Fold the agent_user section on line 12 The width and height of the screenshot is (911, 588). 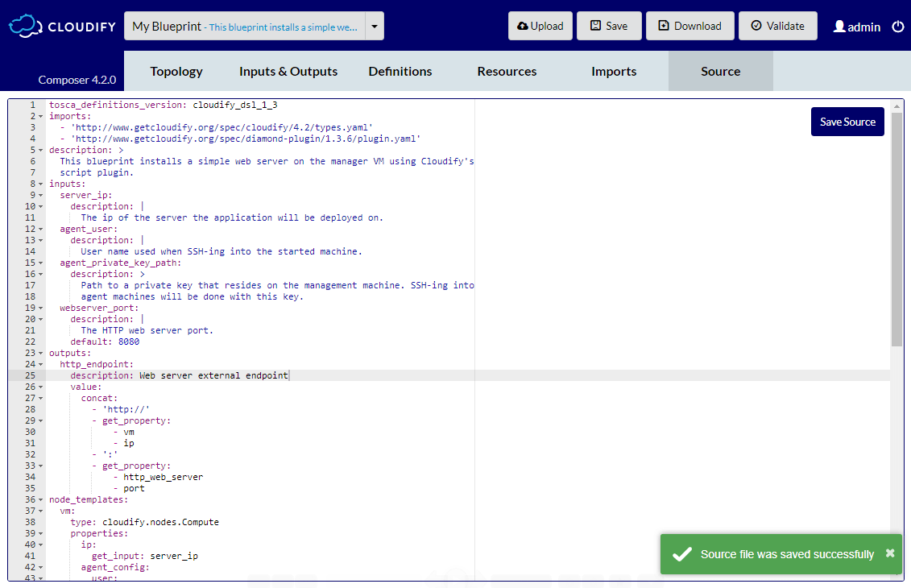[40, 229]
